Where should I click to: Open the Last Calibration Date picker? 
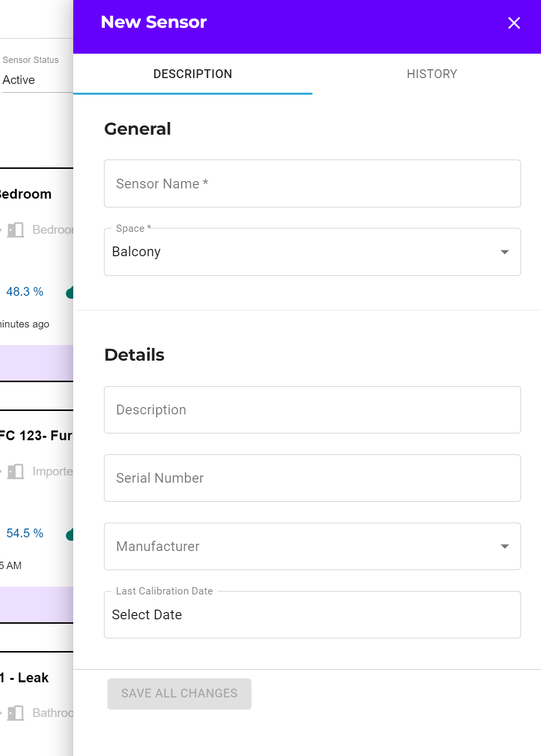[x=312, y=615]
